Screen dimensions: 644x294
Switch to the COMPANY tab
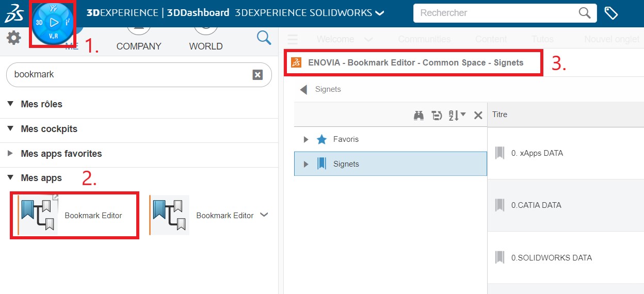(139, 46)
